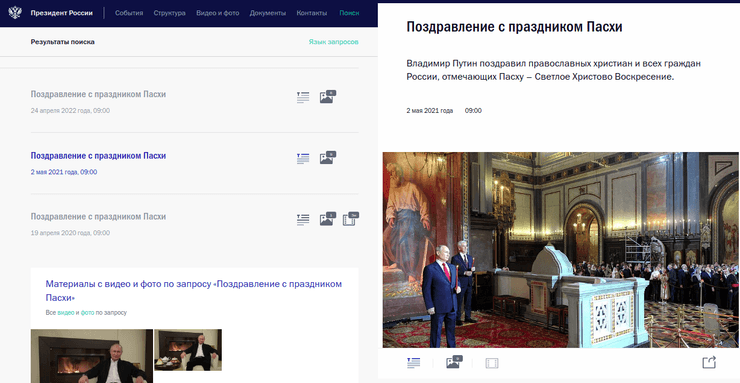740x383 pixels.
Task: Switch to photo view icon below article photo
Action: click(x=454, y=362)
